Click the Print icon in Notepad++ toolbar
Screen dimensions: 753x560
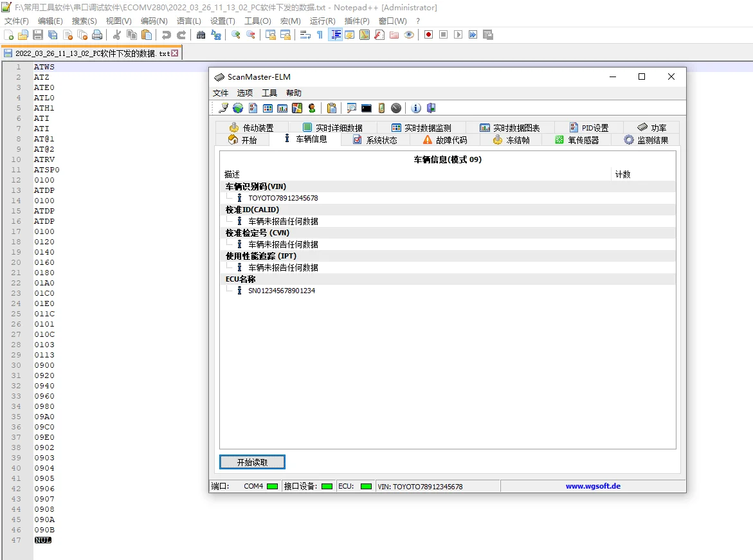97,35
